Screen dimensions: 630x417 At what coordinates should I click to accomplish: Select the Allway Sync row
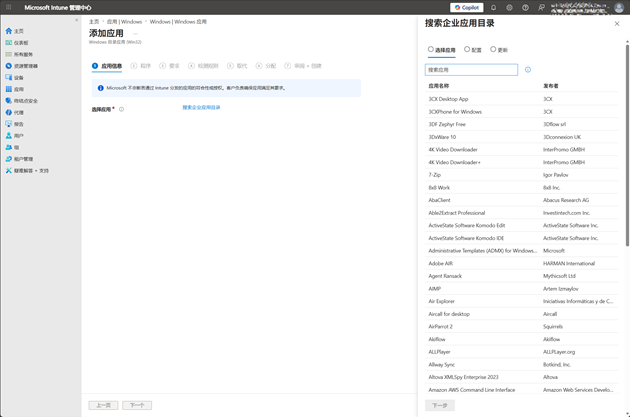pyautogui.click(x=522, y=365)
